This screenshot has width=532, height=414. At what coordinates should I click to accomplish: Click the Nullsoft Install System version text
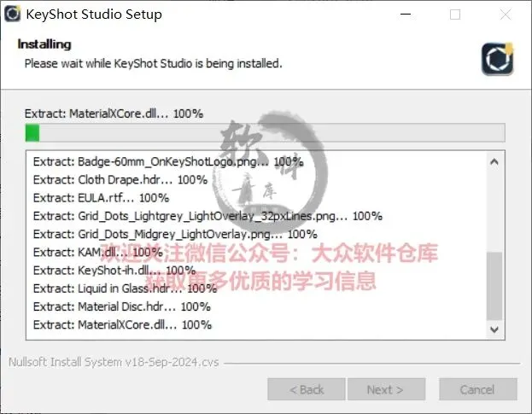point(114,362)
